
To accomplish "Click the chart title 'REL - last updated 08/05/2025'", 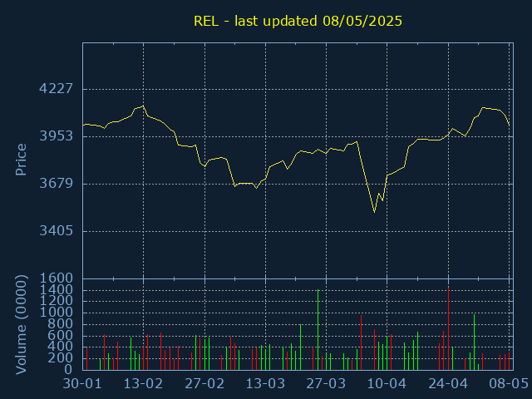I will click(298, 22).
